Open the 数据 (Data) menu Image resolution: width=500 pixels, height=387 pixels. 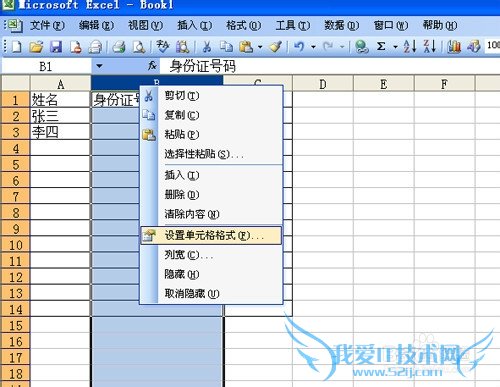[342, 25]
